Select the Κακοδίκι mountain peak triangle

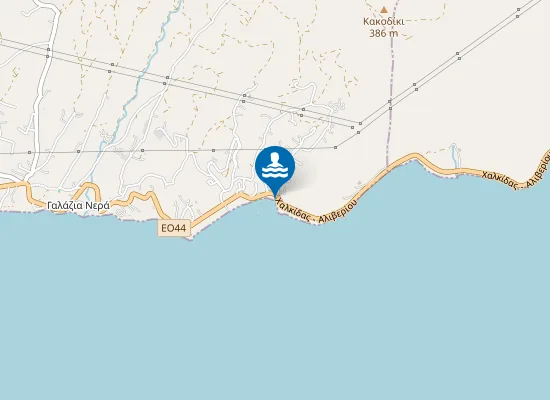[384, 10]
